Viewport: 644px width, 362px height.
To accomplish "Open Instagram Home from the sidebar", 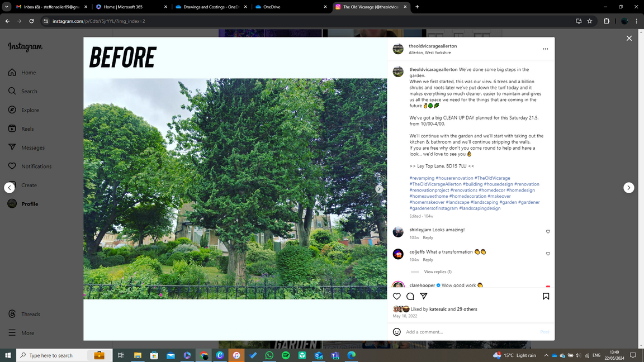I will tap(22, 73).
